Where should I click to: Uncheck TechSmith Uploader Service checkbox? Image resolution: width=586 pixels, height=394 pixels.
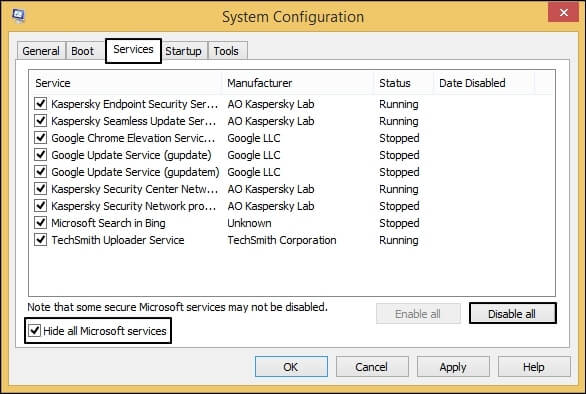point(40,240)
